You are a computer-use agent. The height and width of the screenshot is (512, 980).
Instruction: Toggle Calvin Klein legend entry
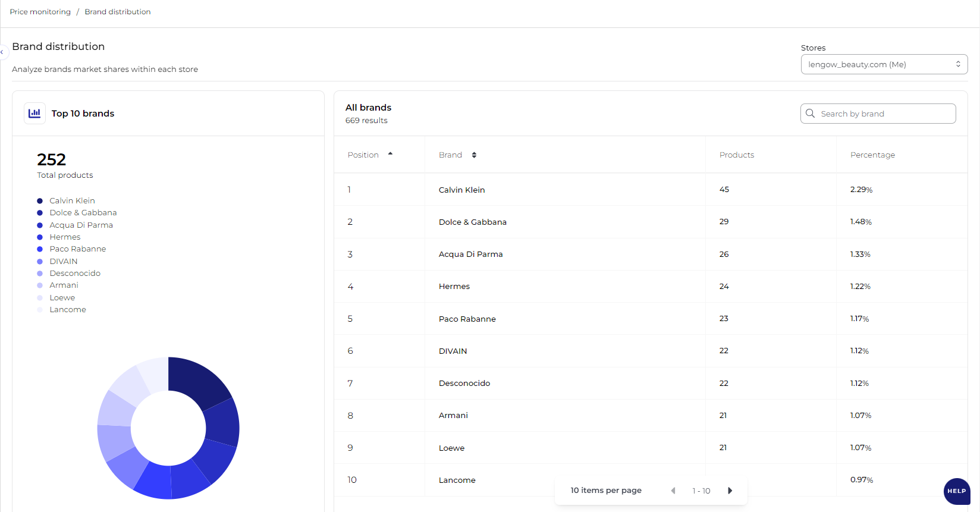72,201
